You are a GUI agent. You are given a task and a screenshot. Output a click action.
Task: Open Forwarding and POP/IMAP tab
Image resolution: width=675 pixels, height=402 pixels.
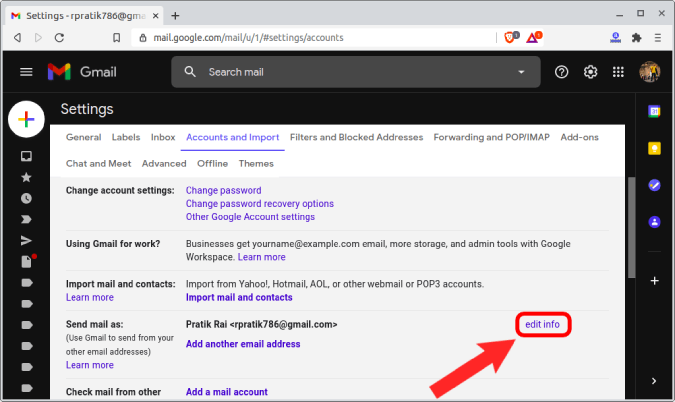[x=492, y=137]
